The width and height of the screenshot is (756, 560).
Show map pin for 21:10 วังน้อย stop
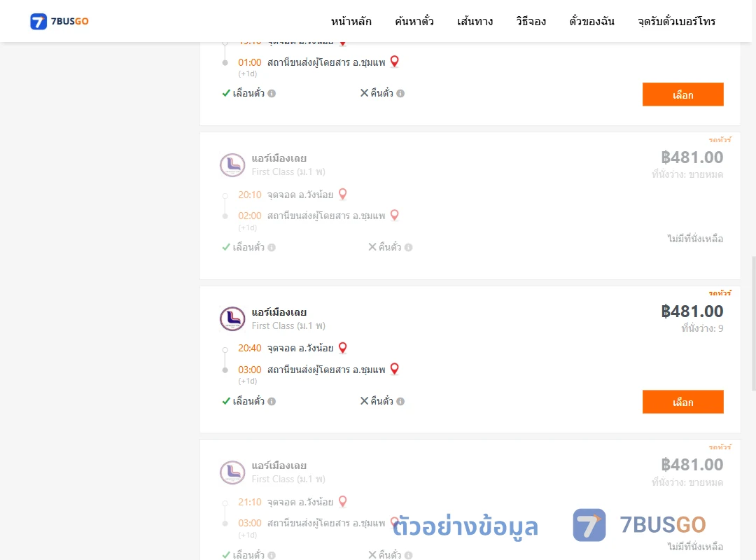click(342, 501)
